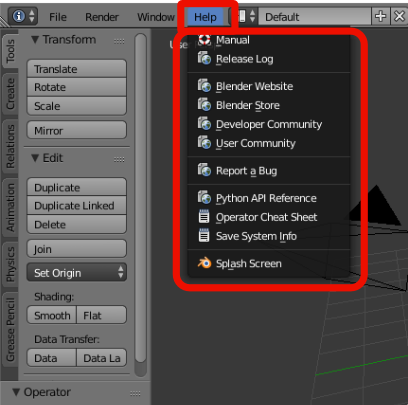Add a new screen layout with plus
This screenshot has height=405, width=408.
pos(380,16)
